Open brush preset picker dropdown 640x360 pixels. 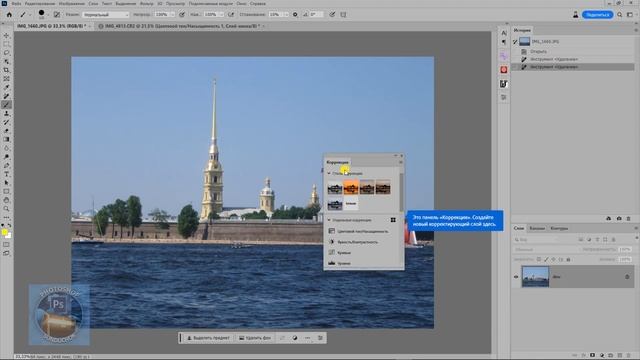48,15
